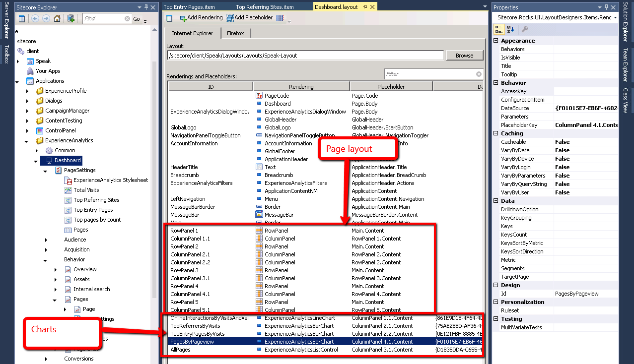634x364 pixels.
Task: Expand the Audience tree node
Action: click(x=46, y=240)
